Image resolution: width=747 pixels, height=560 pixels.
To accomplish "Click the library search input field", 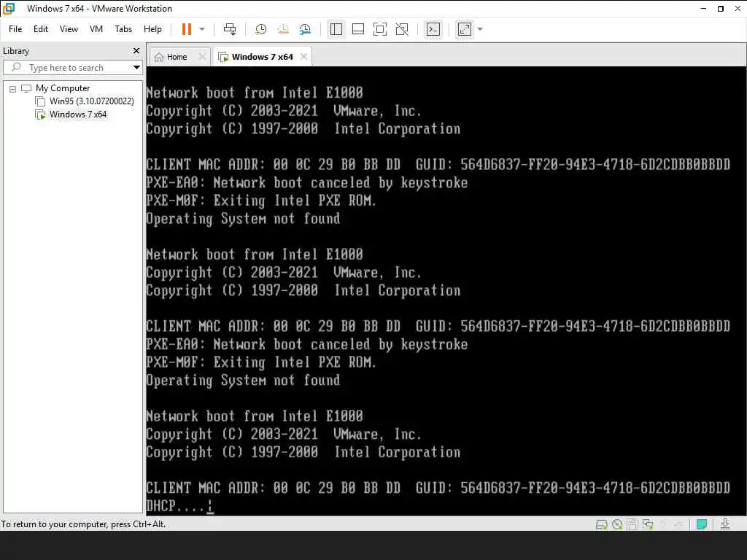I will [x=72, y=68].
